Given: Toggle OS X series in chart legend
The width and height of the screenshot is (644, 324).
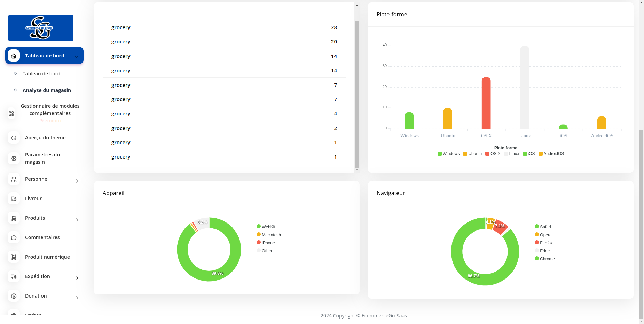Looking at the screenshot, I should click(x=493, y=154).
